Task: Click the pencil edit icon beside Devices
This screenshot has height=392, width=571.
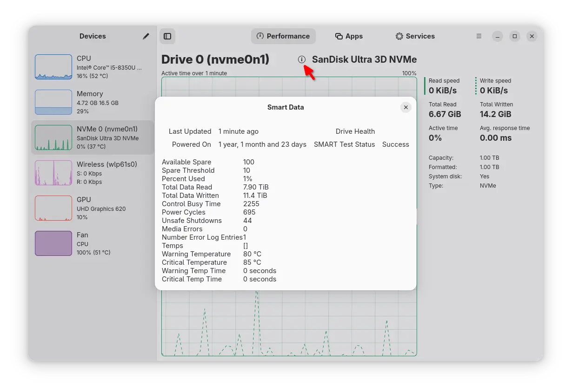Action: pos(146,36)
